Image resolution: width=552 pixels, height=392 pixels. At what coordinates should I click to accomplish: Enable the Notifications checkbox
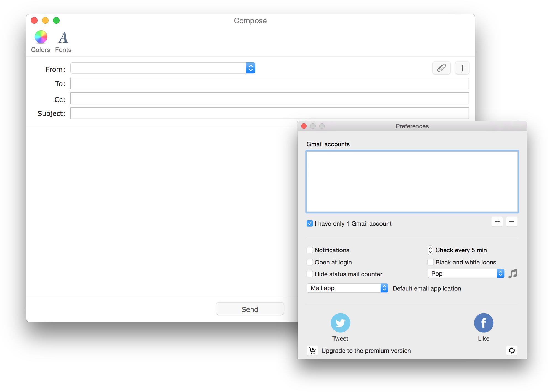(x=310, y=250)
